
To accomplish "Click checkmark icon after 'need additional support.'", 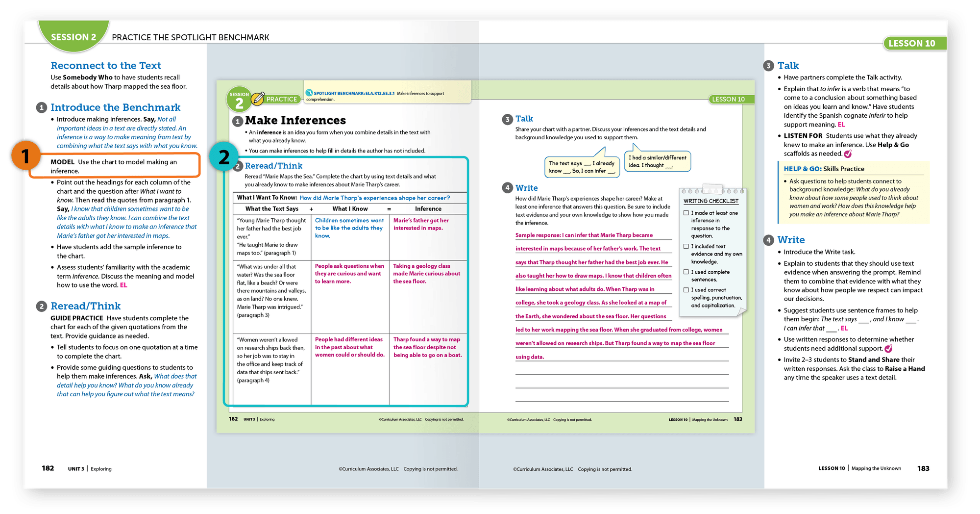I will tap(888, 348).
